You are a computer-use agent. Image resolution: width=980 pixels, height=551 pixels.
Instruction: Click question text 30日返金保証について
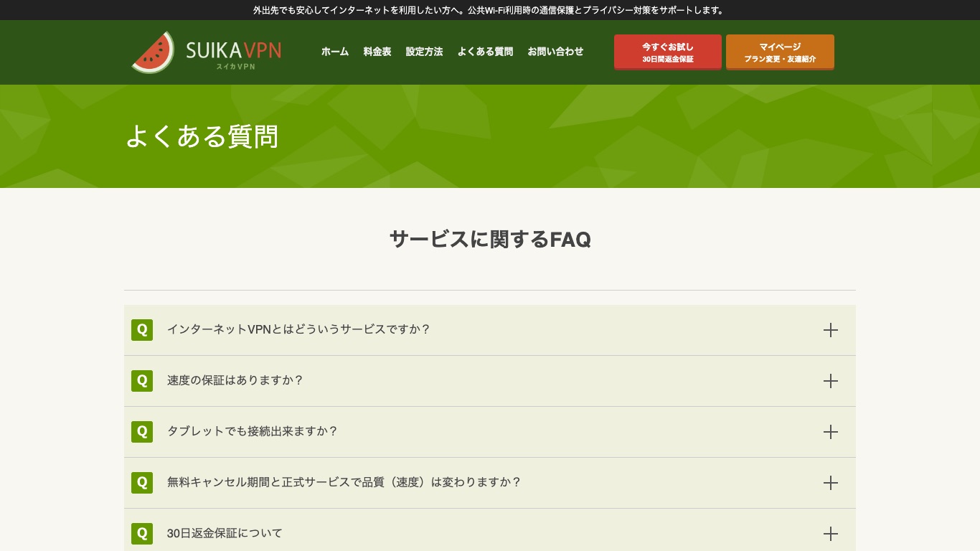pyautogui.click(x=225, y=533)
